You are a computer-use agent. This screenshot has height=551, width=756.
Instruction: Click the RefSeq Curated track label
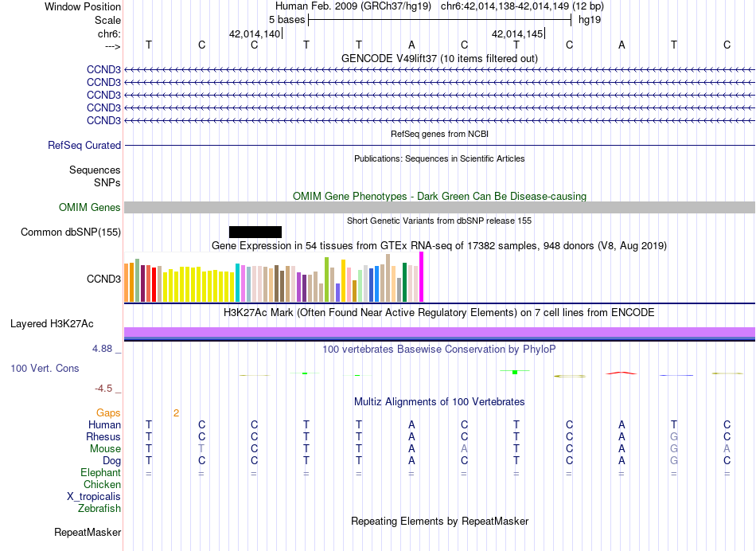pyautogui.click(x=84, y=145)
